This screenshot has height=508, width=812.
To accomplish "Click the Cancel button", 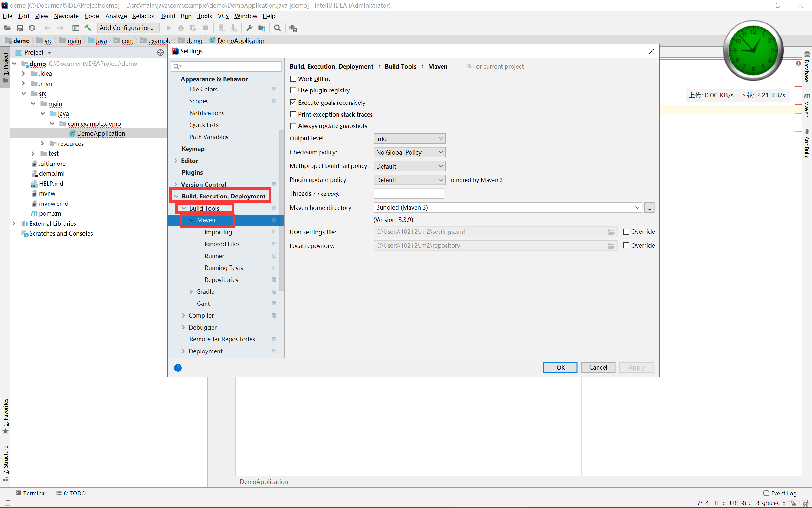I will [598, 367].
